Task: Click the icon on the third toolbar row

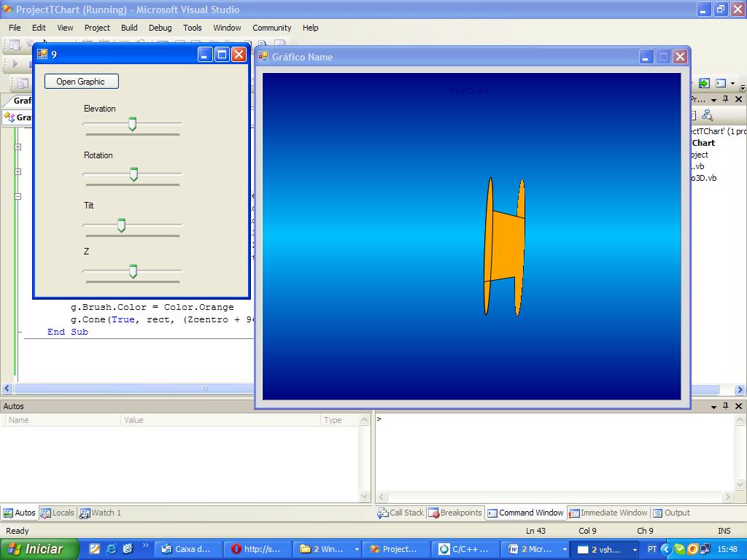Action: pyautogui.click(x=22, y=83)
